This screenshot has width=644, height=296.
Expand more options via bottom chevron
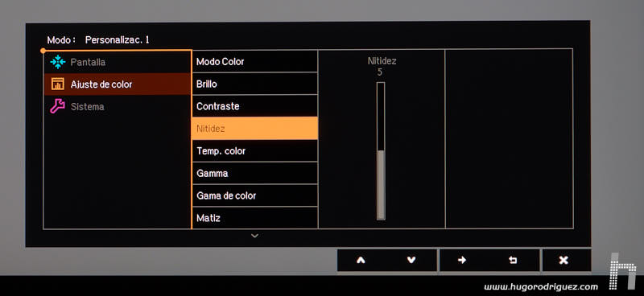[x=254, y=236]
